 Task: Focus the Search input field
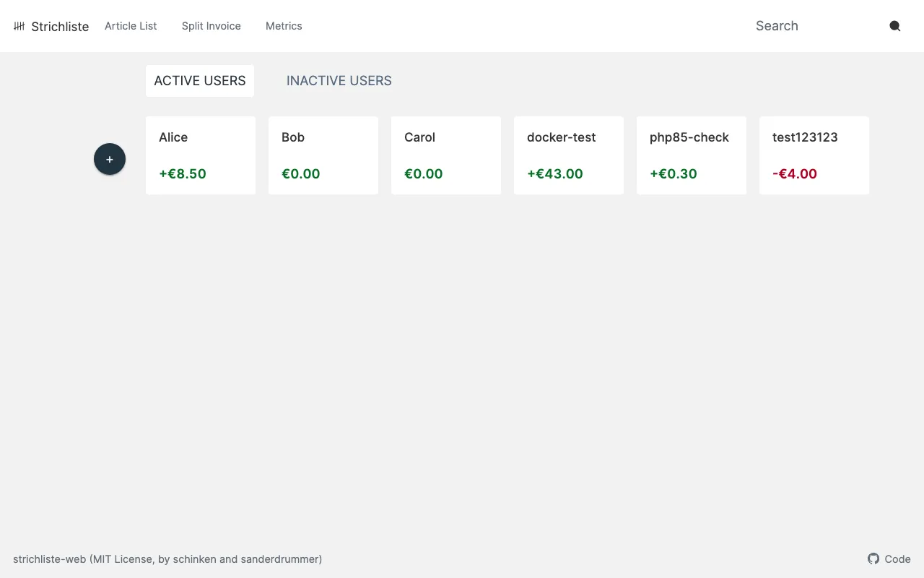click(x=816, y=26)
